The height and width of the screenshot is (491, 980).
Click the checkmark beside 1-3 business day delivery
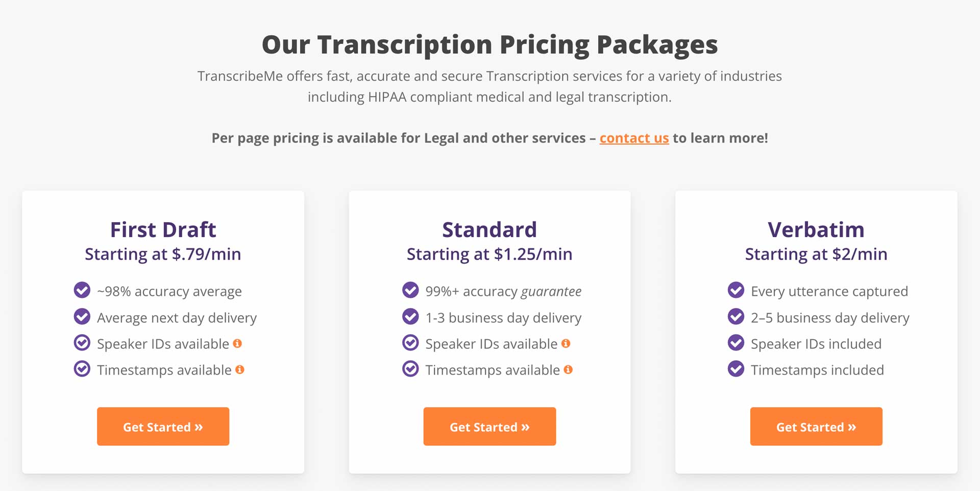click(x=410, y=316)
